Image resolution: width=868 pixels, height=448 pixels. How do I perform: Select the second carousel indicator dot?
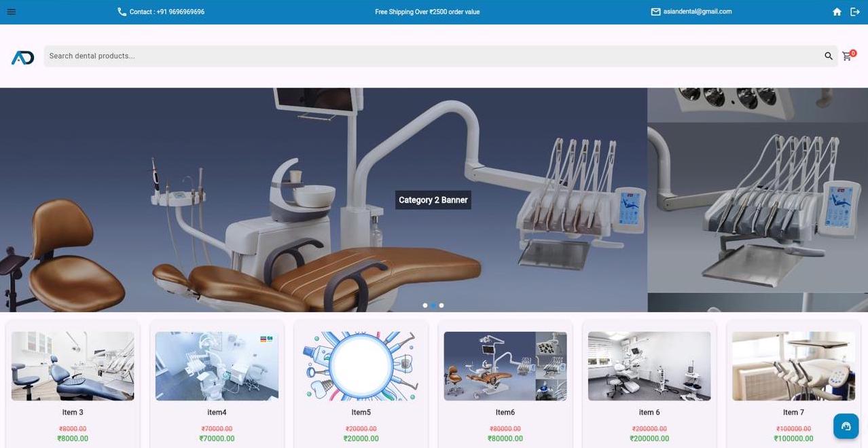click(433, 305)
